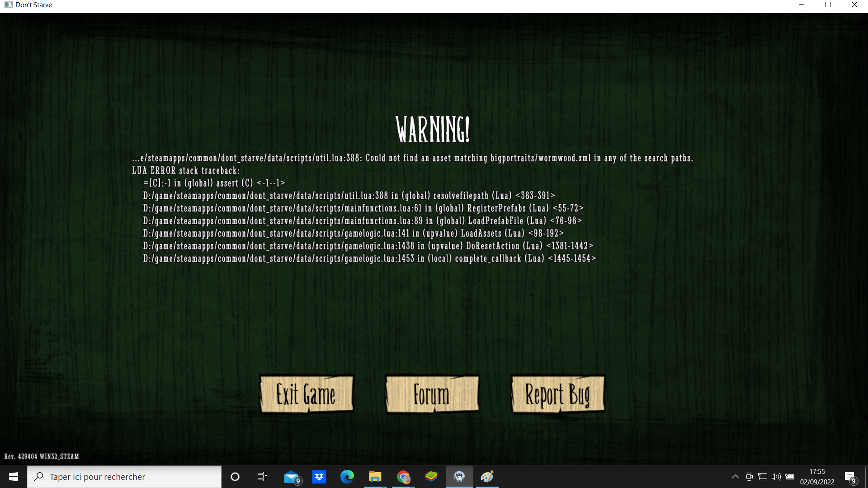The width and height of the screenshot is (868, 488).
Task: Open the Windows Start menu
Action: [13, 477]
